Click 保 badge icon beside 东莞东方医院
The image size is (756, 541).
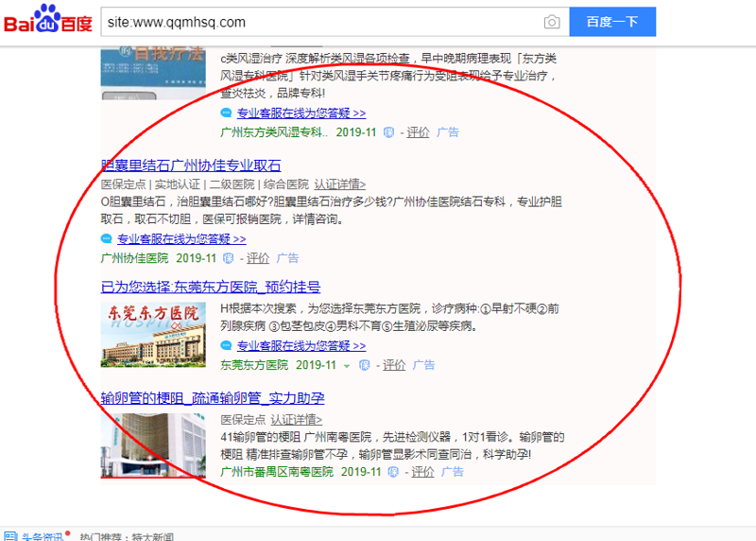(x=365, y=365)
